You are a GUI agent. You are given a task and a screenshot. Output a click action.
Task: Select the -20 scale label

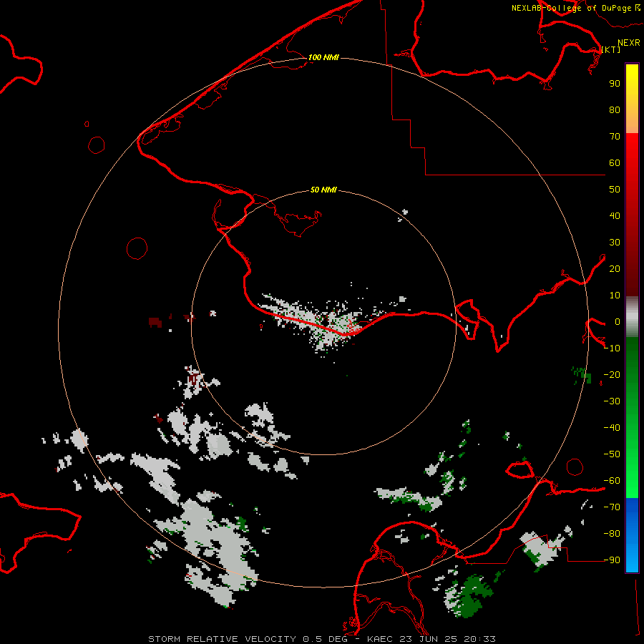pos(612,375)
